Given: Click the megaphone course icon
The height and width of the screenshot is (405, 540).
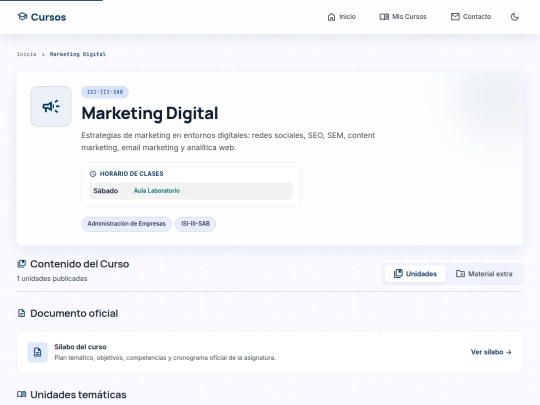Looking at the screenshot, I should click(x=51, y=106).
